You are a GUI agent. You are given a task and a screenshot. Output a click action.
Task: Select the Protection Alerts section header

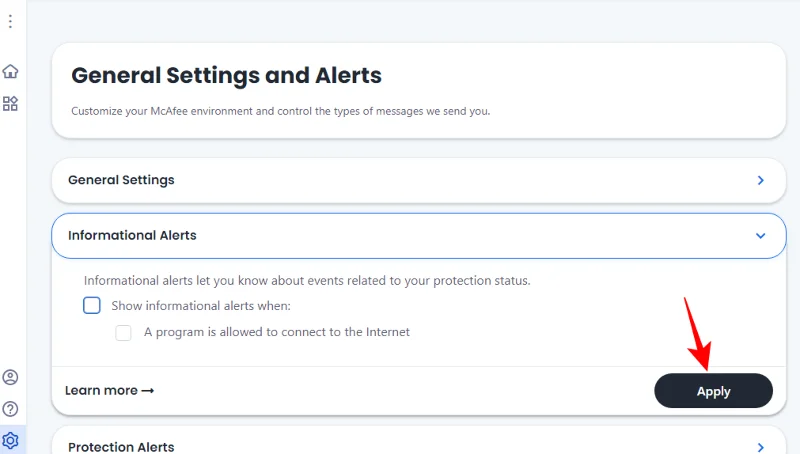click(x=121, y=447)
